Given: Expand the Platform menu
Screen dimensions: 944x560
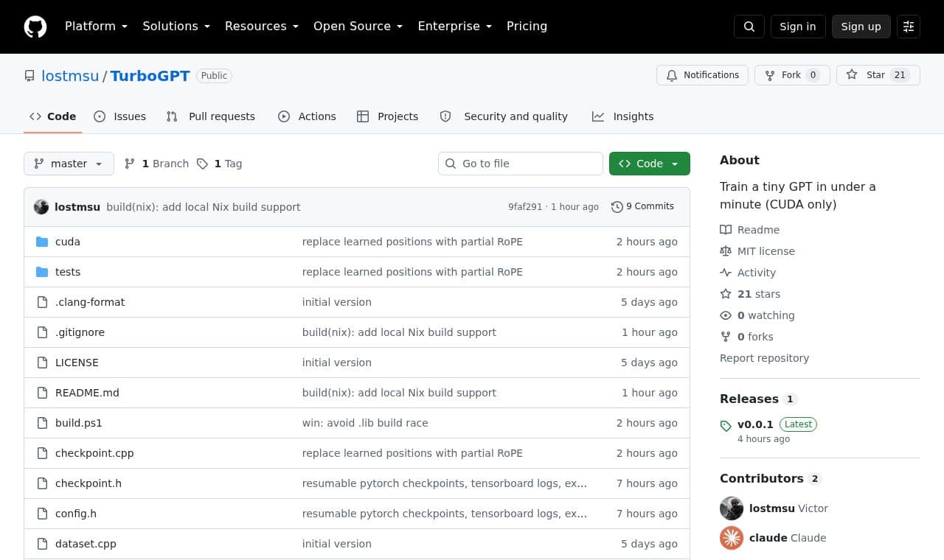Looking at the screenshot, I should pyautogui.click(x=97, y=27).
